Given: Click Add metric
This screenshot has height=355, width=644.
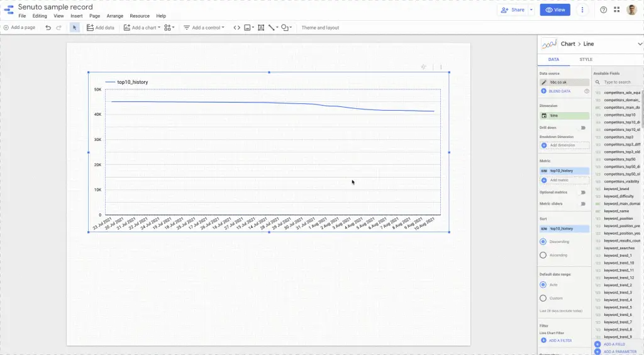Looking at the screenshot, I should [564, 180].
